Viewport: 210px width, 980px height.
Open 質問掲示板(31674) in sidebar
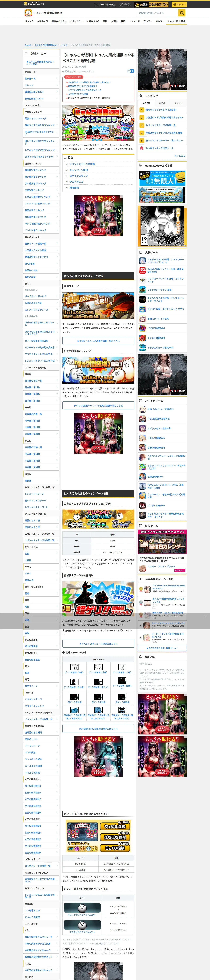point(41,98)
